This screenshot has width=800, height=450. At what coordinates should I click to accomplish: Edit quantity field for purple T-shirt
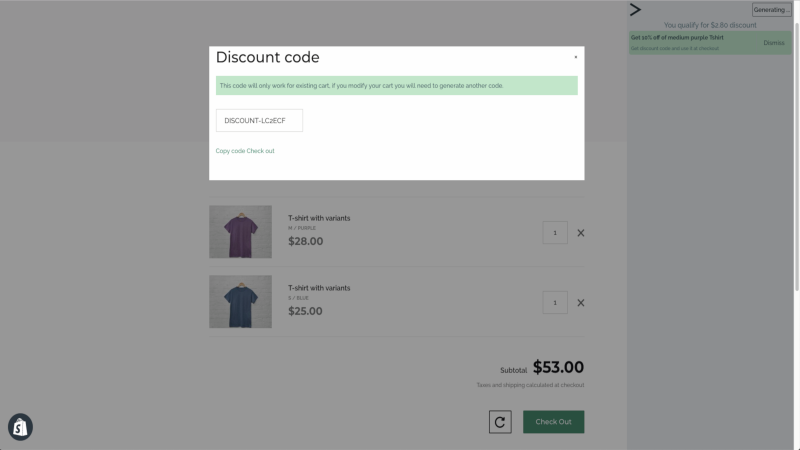[x=555, y=233]
